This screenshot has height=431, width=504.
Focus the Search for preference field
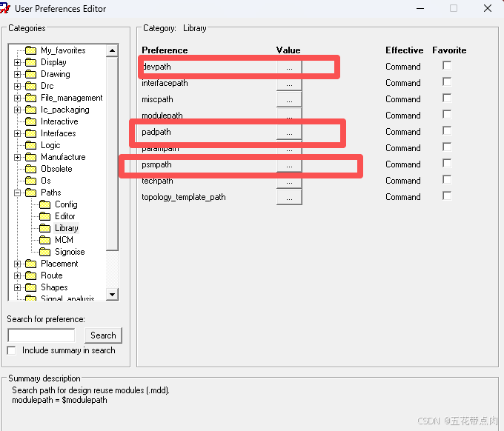click(42, 335)
